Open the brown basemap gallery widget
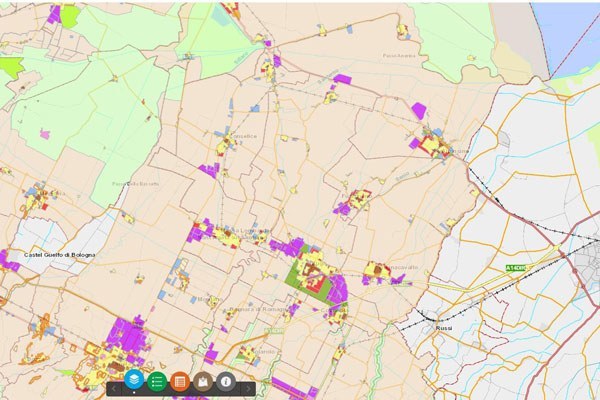The height and width of the screenshot is (400, 600). pyautogui.click(x=203, y=381)
